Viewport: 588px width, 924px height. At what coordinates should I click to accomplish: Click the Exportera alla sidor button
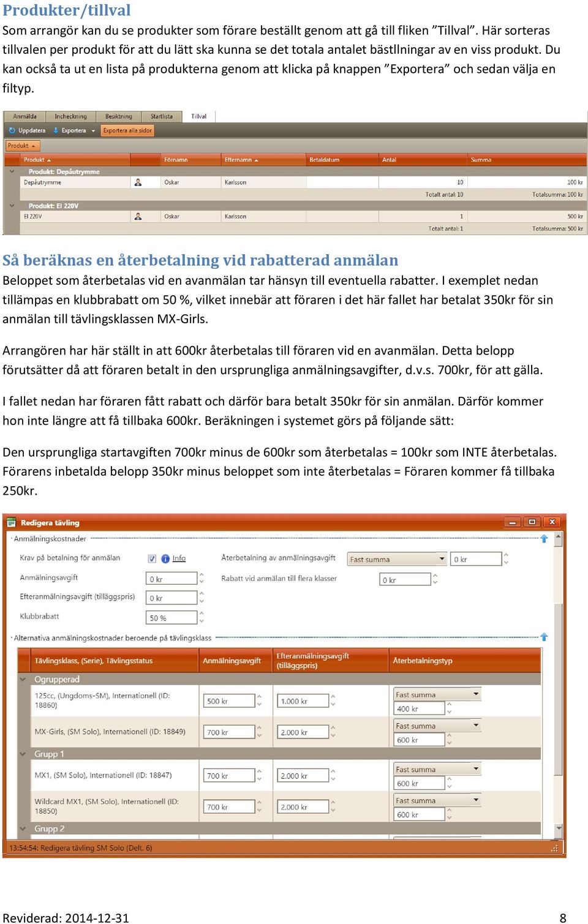(x=127, y=130)
